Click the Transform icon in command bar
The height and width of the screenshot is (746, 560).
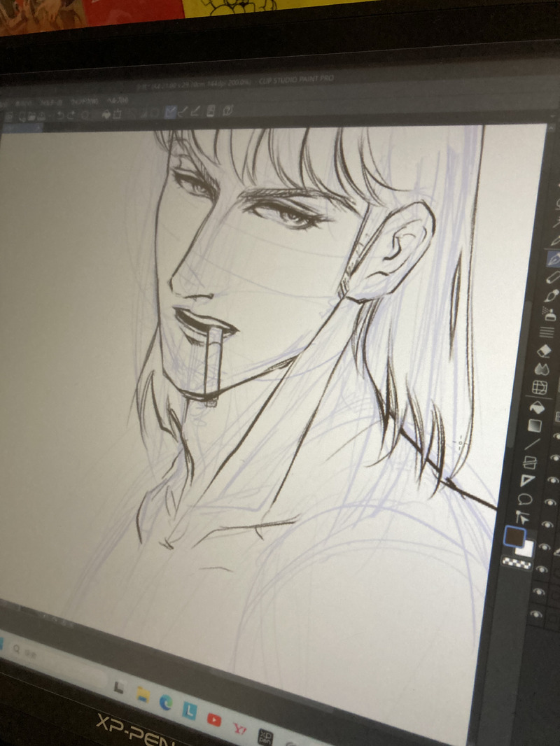[x=118, y=115]
